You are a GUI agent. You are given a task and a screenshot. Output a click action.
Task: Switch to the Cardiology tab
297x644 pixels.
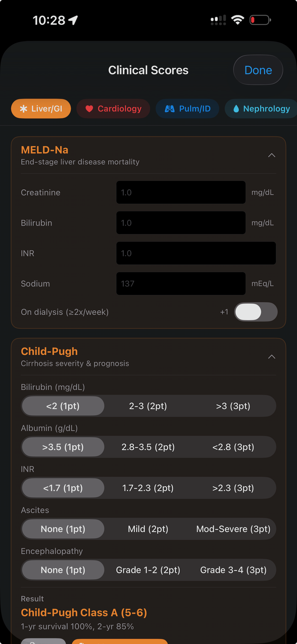[x=113, y=109]
